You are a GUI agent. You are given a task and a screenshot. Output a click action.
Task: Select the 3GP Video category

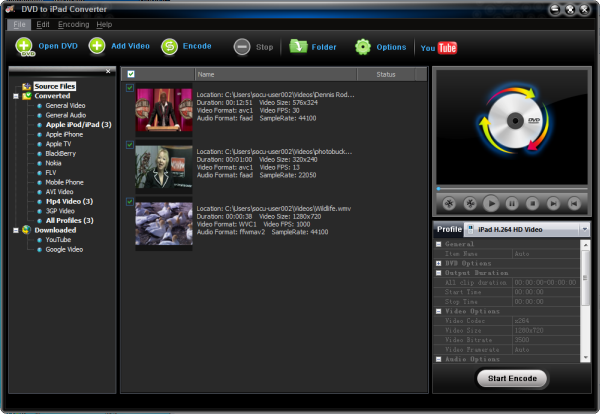(x=60, y=211)
